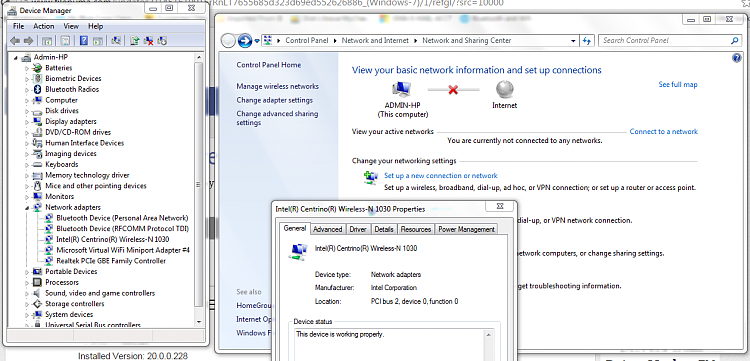Click Disable device icon with down arrow

[162, 41]
